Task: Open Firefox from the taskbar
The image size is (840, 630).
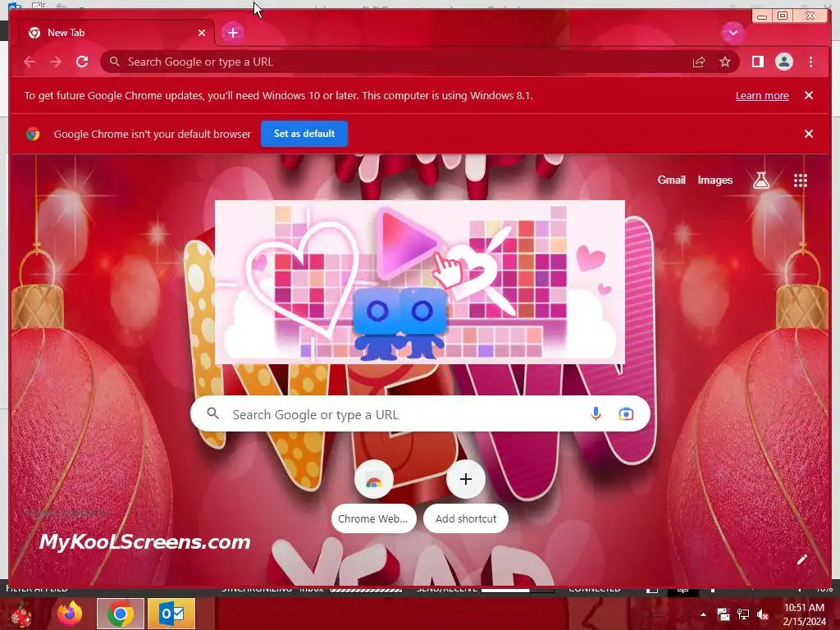Action: [x=71, y=614]
